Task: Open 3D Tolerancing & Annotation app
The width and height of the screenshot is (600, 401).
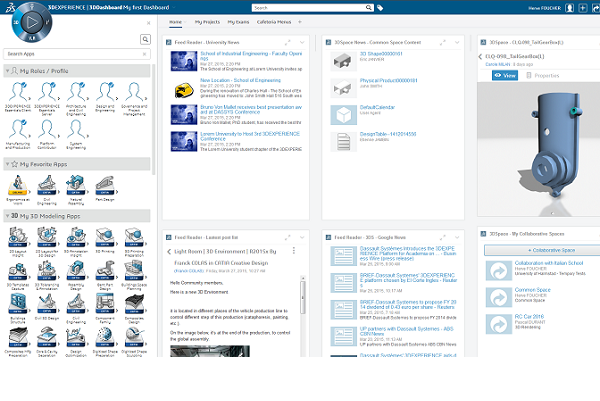Action: pos(47,275)
